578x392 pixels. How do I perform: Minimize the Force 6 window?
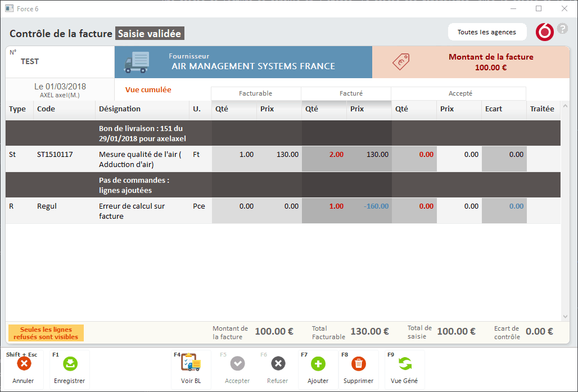(x=513, y=8)
